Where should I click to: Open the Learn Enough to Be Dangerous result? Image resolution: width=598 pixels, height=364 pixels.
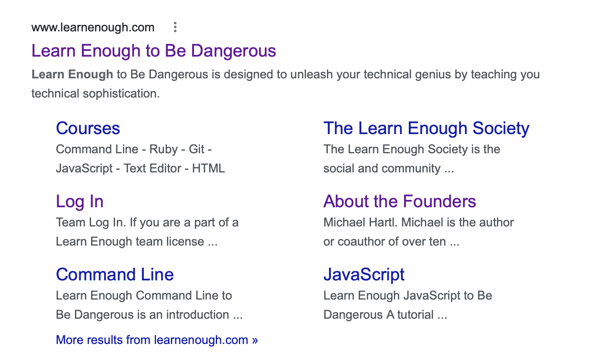(x=153, y=51)
